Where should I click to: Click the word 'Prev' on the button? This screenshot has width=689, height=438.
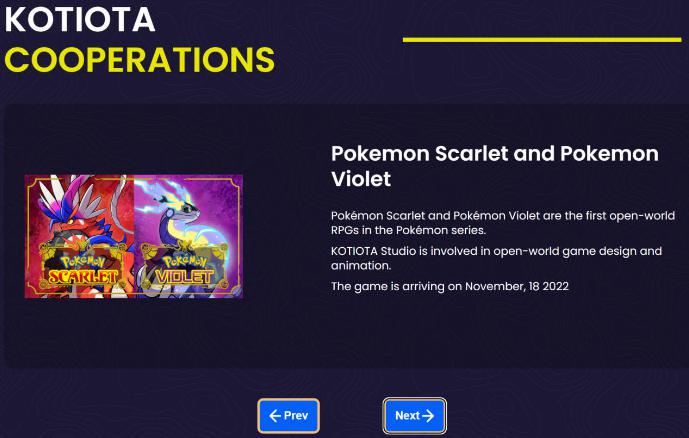point(296,416)
